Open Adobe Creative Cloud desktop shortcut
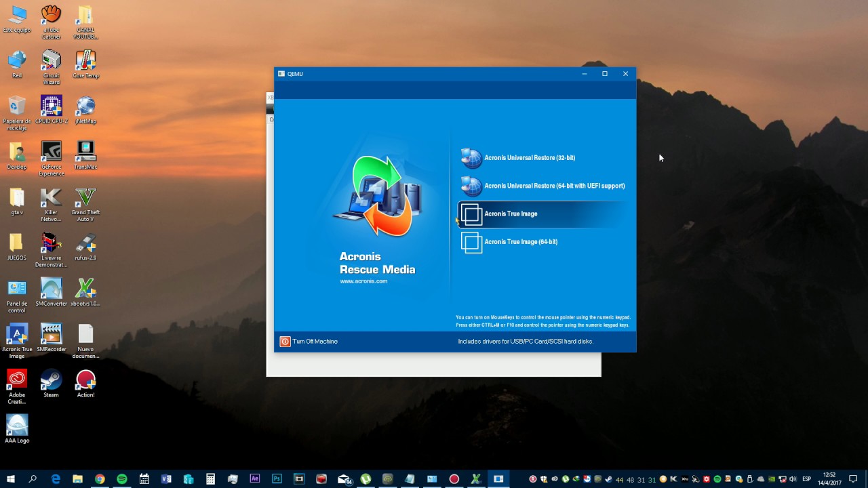 tap(17, 386)
